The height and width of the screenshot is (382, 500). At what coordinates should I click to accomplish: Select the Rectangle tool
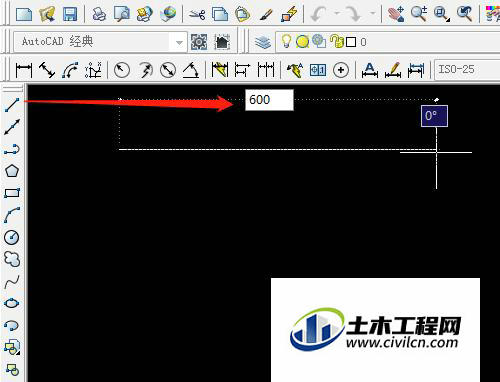click(12, 193)
